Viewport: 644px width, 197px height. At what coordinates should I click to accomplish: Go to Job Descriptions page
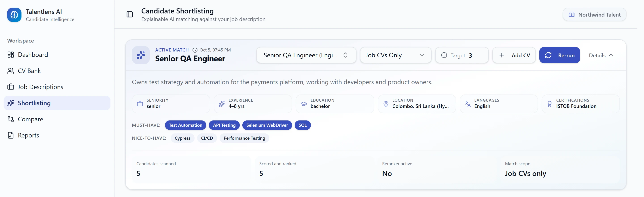[57, 87]
